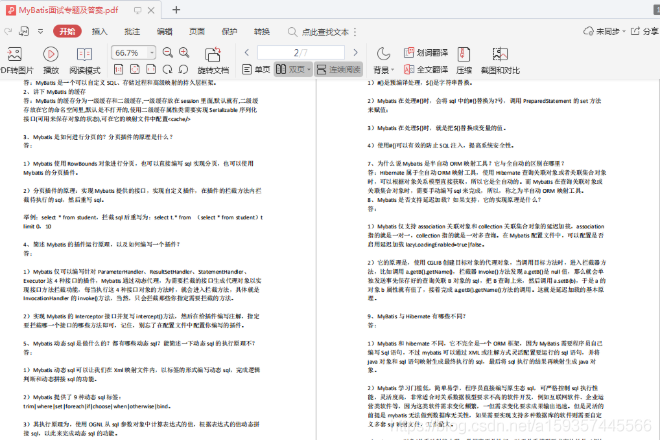Image resolution: width=661 pixels, height=444 pixels.
Task: Click the 未同步 cloud sync icon
Action: [588, 31]
